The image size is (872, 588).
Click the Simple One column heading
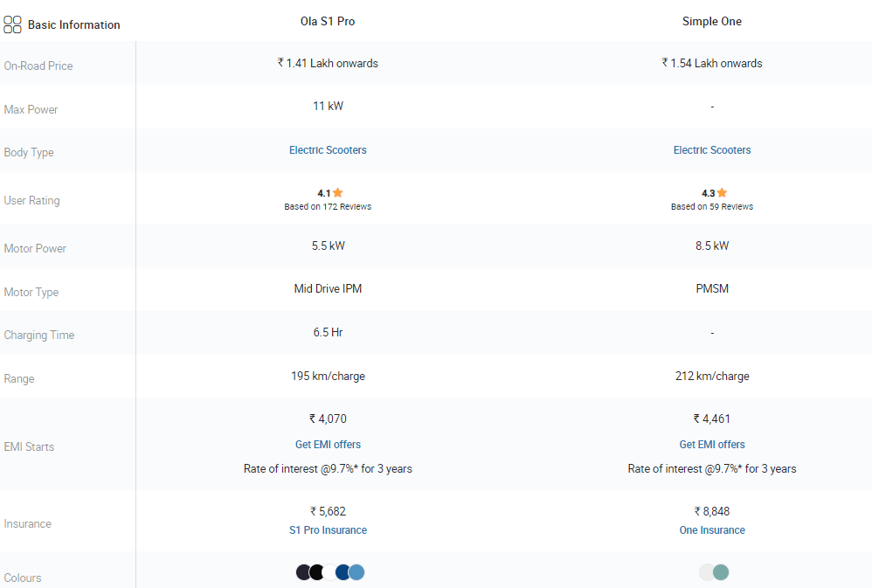point(712,21)
